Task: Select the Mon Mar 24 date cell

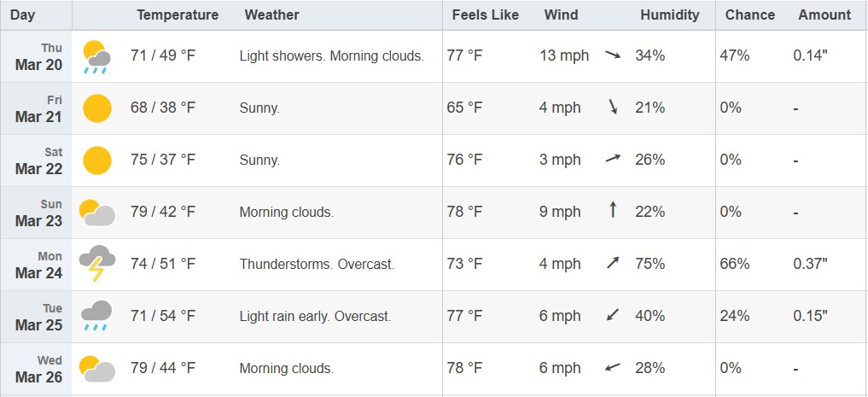Action: click(x=36, y=265)
